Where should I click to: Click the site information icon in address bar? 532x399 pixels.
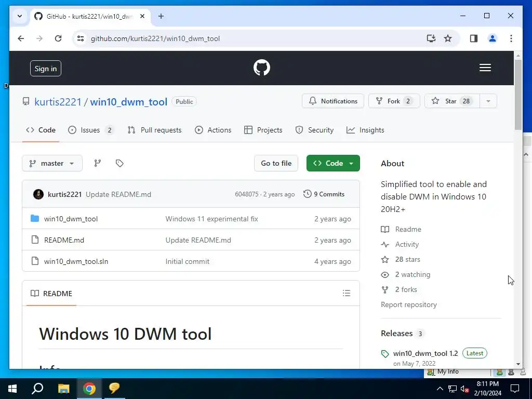coord(81,38)
